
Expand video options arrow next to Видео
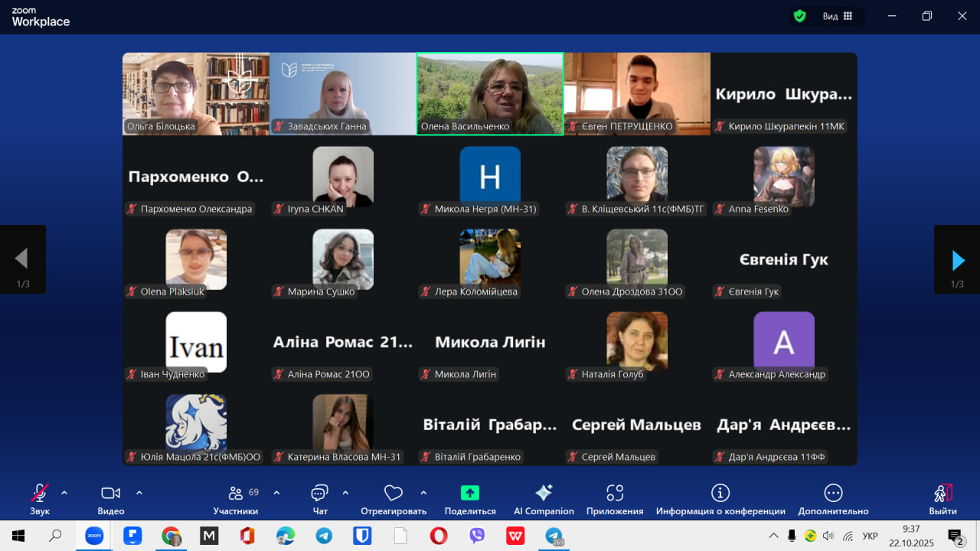139,493
